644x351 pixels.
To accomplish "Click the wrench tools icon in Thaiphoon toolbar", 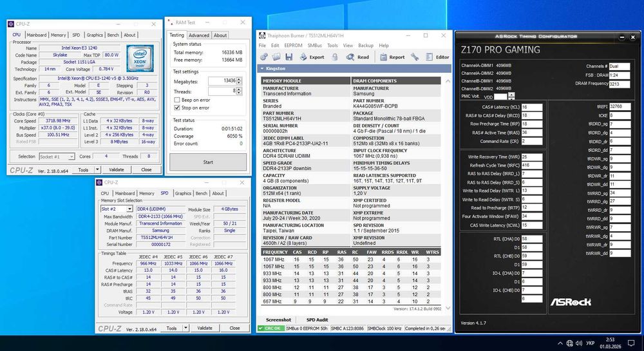I will click(414, 57).
